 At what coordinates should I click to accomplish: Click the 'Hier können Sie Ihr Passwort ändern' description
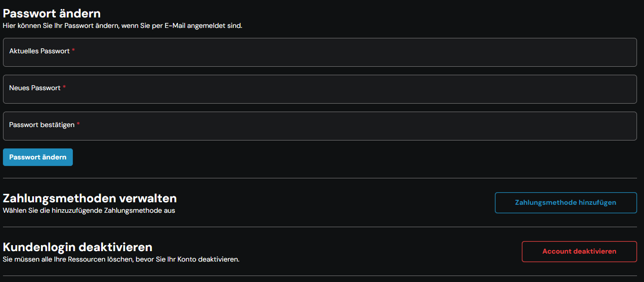click(x=123, y=25)
